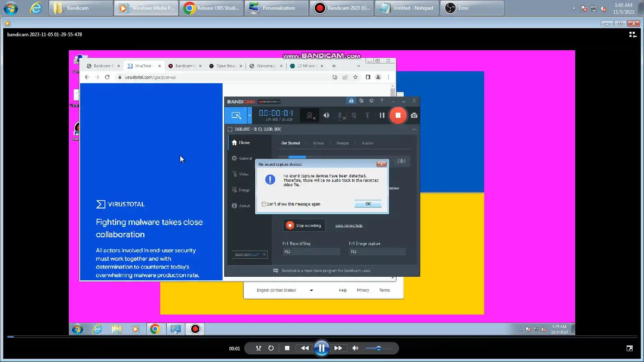644x362 pixels.
Task: Switch to Untitled - Notepad window
Action: pyautogui.click(x=407, y=8)
